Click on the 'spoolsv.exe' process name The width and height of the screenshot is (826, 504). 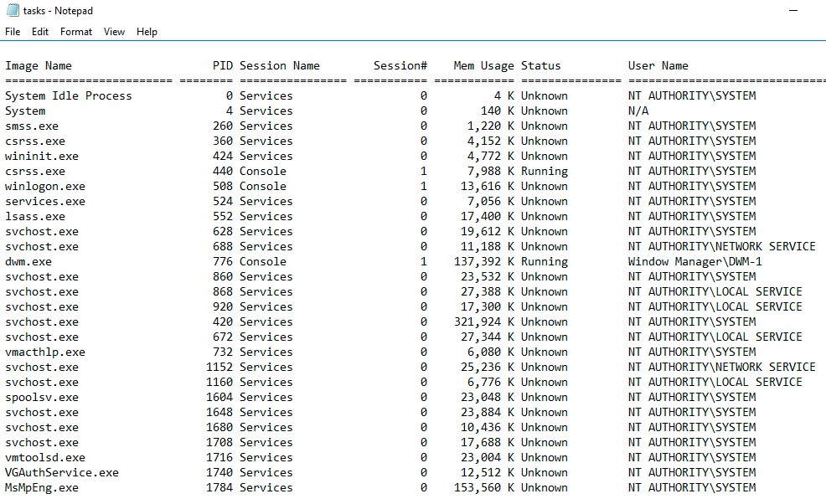tap(42, 397)
